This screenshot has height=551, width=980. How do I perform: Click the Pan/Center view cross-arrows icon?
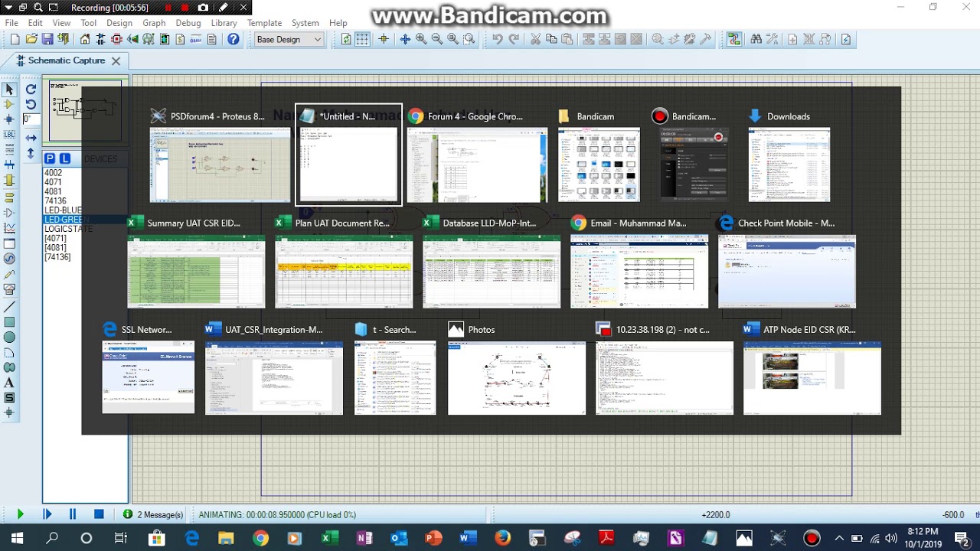point(405,39)
